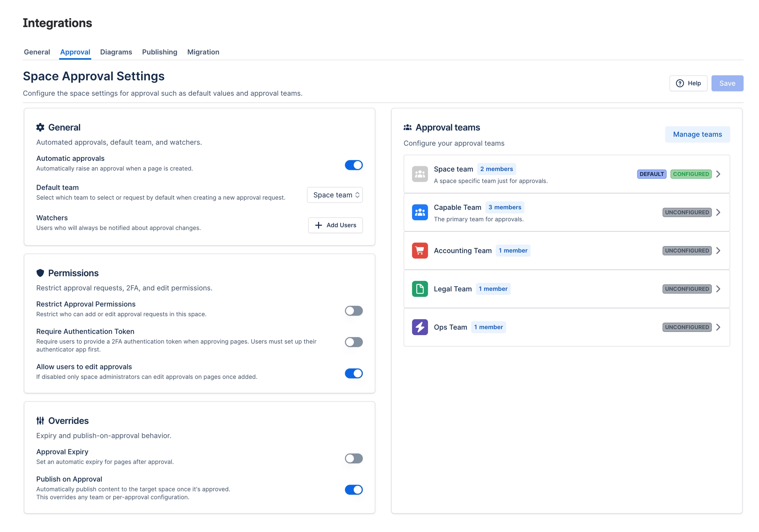This screenshot has height=532, width=759.
Task: Expand the Ops Team row chevron
Action: pos(719,327)
